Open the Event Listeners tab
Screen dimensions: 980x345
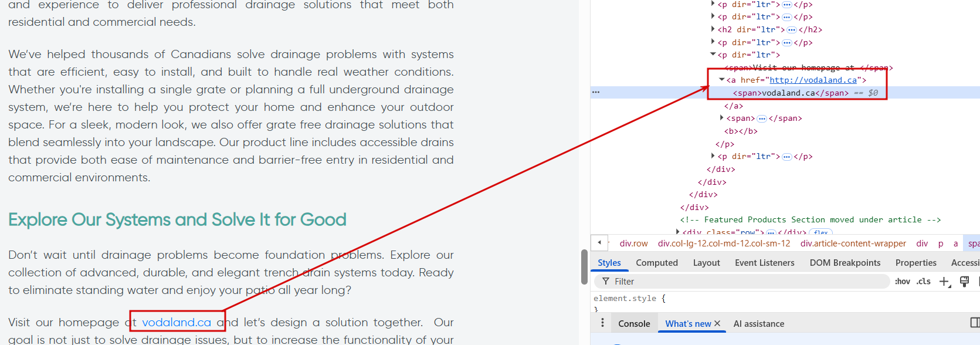pyautogui.click(x=765, y=263)
